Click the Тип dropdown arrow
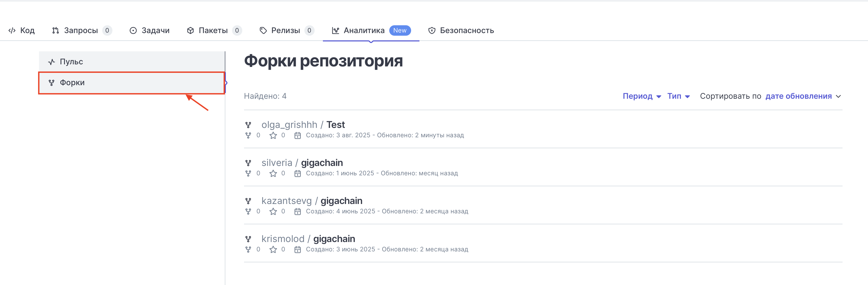This screenshot has width=868, height=285. coord(687,97)
